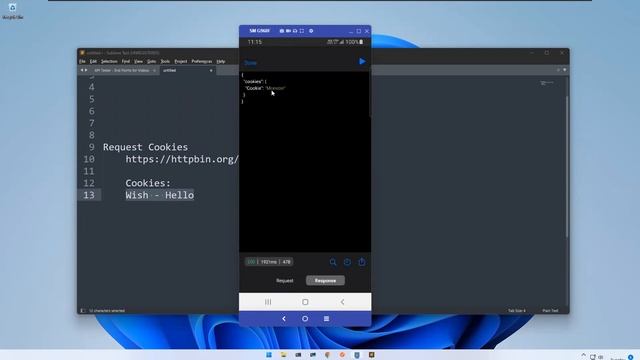The height and width of the screenshot is (360, 640).
Task: Open the Project menu in Sublime Text
Action: (181, 61)
